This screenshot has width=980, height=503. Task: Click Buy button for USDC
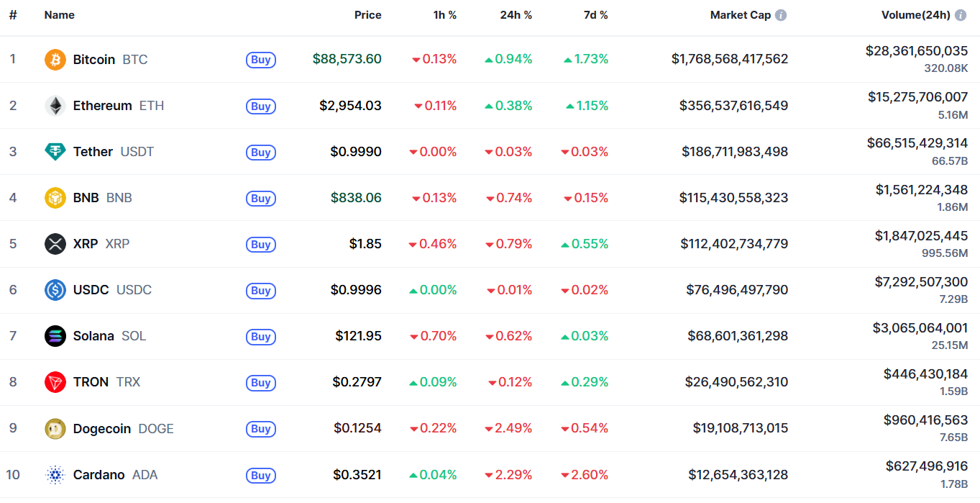tap(261, 290)
